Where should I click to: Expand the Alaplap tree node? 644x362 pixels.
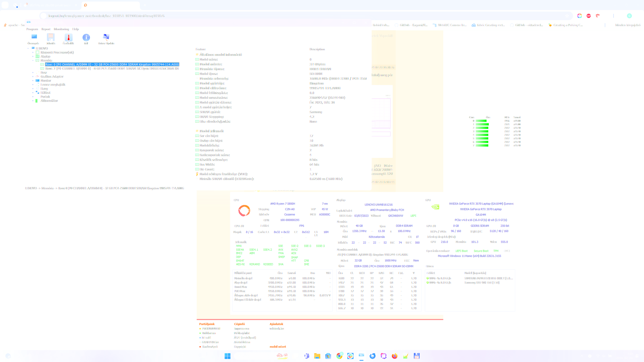tap(33, 57)
